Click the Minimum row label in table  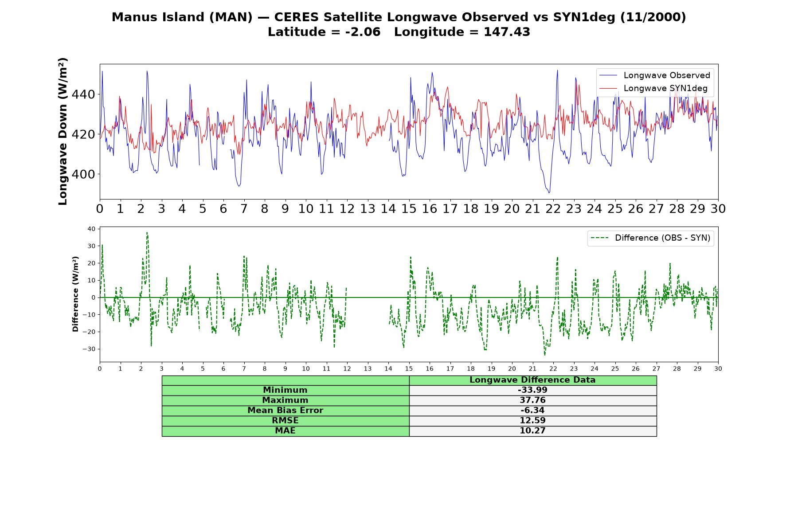point(285,390)
